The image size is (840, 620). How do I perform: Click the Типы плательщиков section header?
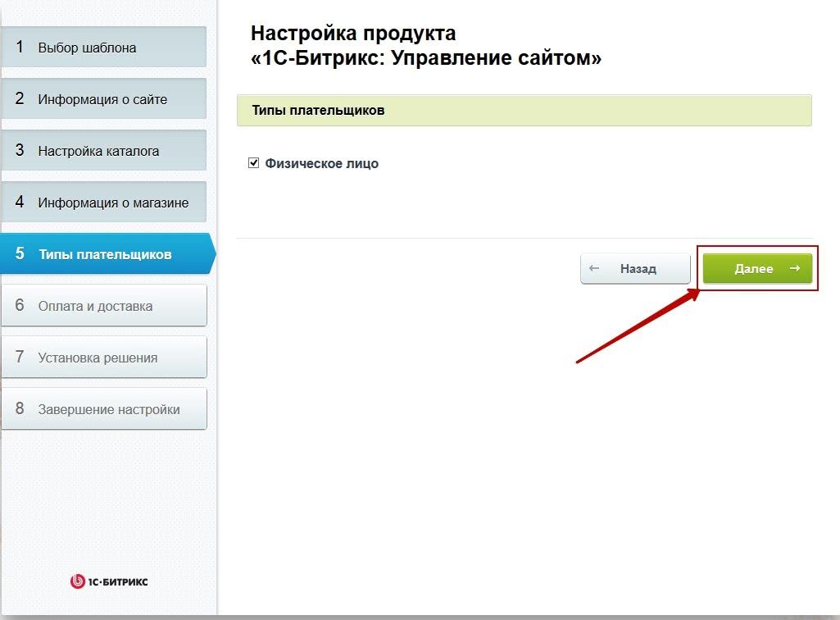coord(524,111)
